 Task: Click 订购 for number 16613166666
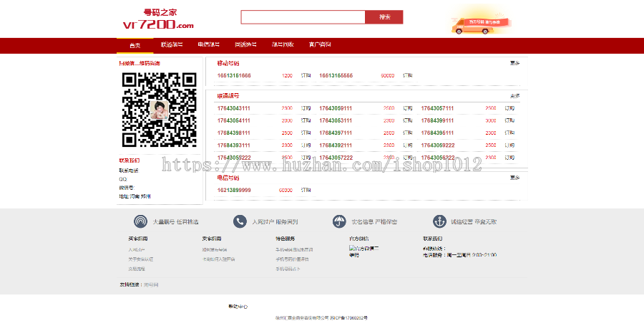(407, 76)
